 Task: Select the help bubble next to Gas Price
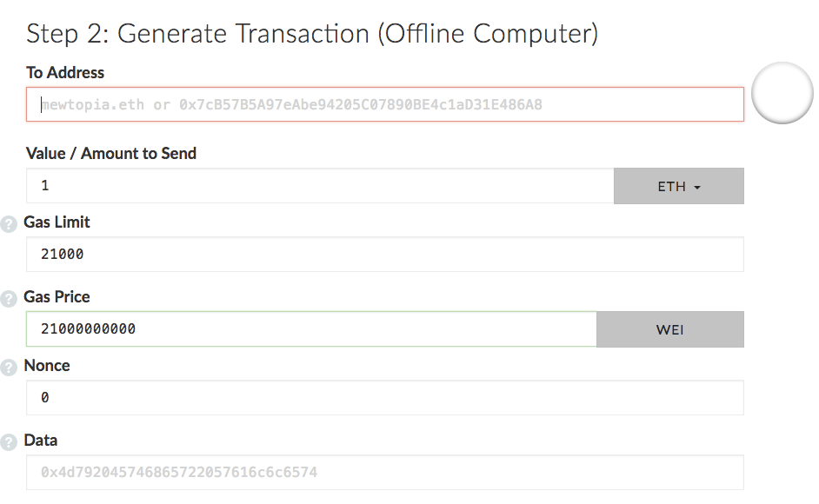[x=9, y=298]
